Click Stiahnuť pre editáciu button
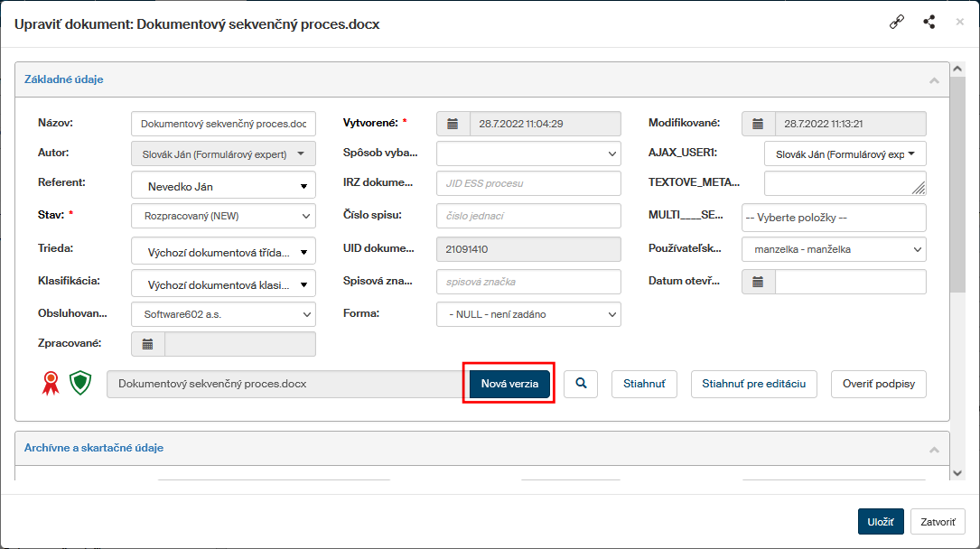 click(754, 384)
